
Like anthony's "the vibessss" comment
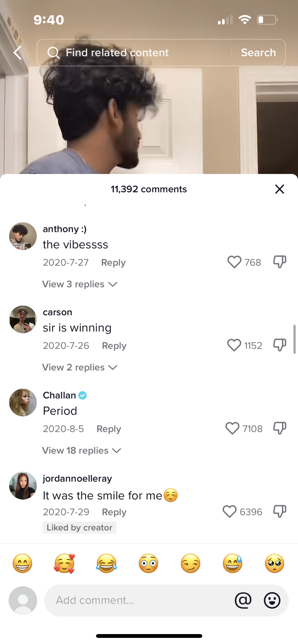pos(234,262)
